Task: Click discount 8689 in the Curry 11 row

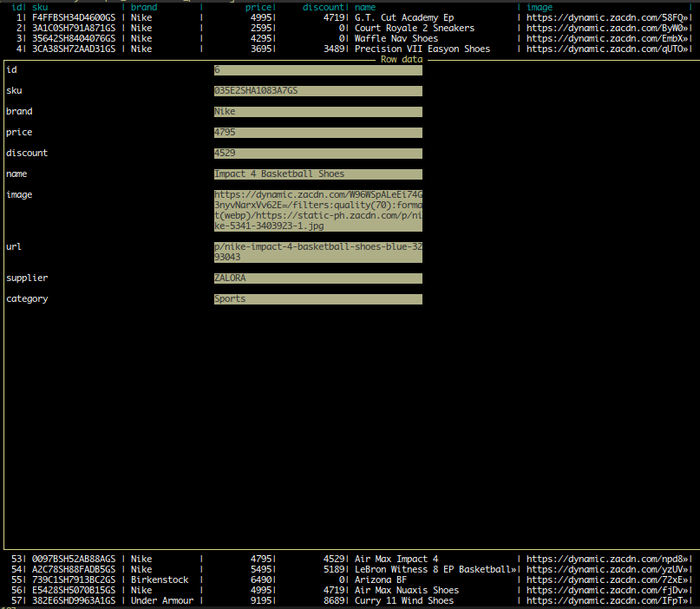Action: pos(334,600)
